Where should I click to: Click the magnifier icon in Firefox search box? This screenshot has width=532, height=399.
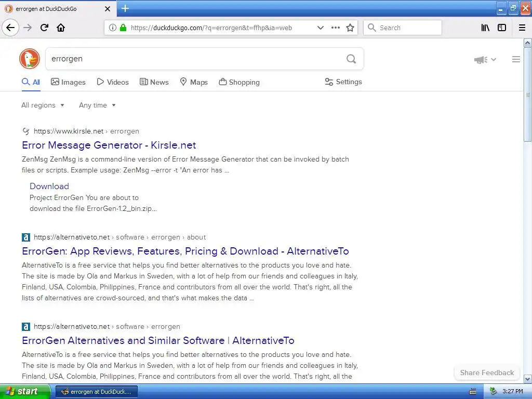(372, 28)
